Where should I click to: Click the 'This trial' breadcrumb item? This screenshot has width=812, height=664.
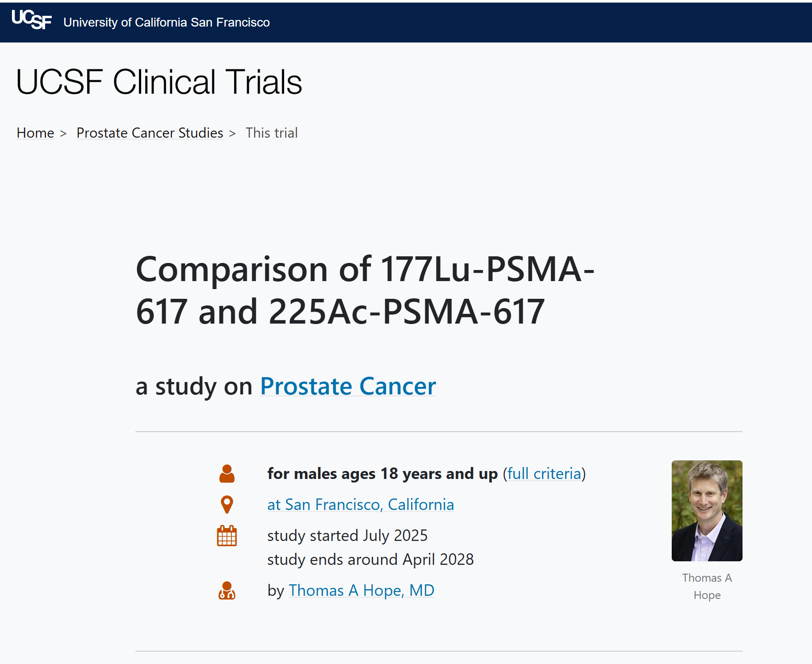(271, 133)
